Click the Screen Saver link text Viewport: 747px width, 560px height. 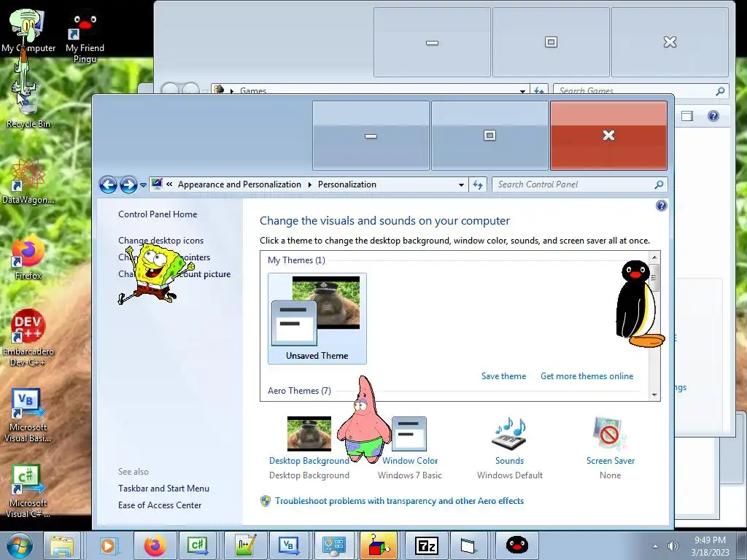pyautogui.click(x=611, y=461)
